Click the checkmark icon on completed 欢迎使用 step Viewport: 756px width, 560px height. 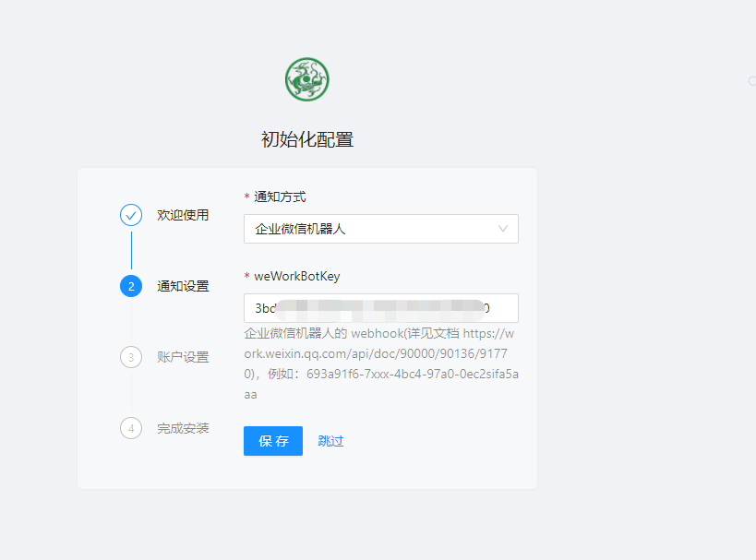point(130,215)
